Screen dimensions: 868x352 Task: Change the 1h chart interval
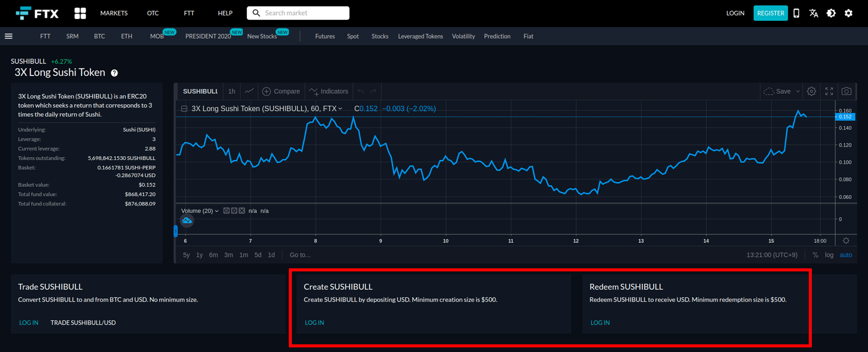click(x=232, y=91)
